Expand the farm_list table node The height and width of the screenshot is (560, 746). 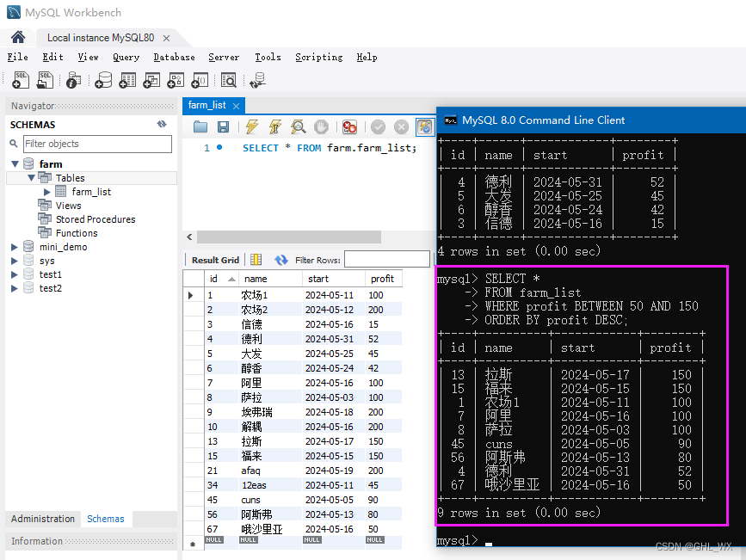pos(47,192)
